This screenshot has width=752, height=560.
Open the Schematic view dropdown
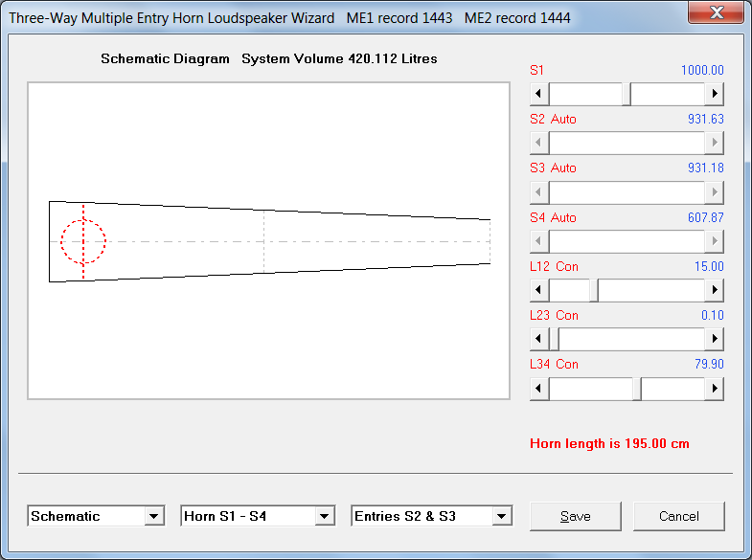[153, 516]
